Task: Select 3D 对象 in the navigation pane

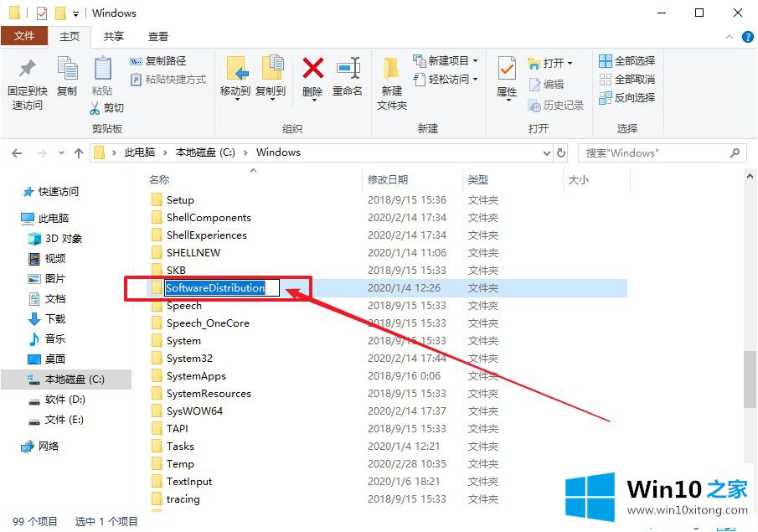Action: (55, 239)
